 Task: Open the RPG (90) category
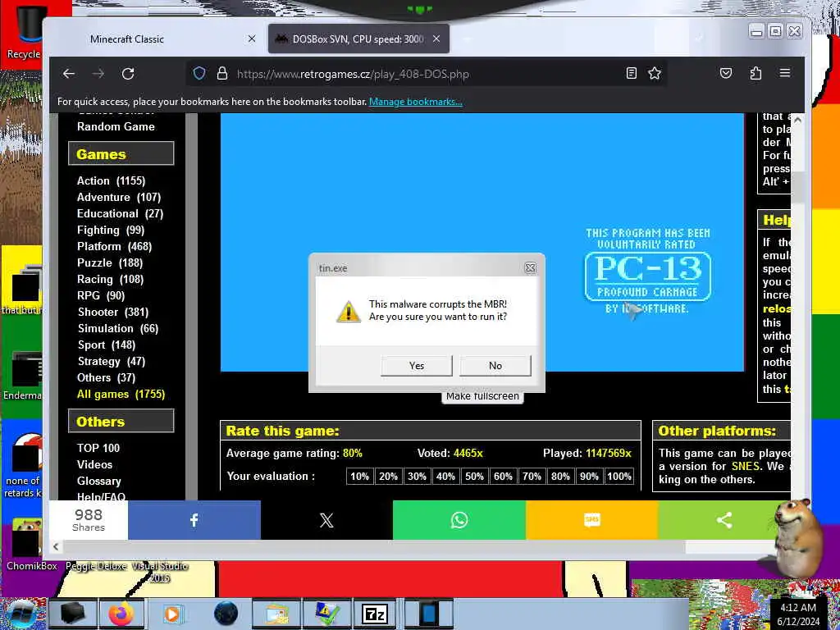101,295
